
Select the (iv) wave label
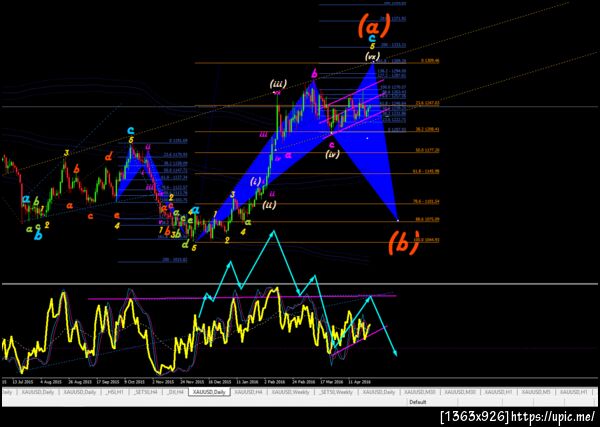(331, 154)
